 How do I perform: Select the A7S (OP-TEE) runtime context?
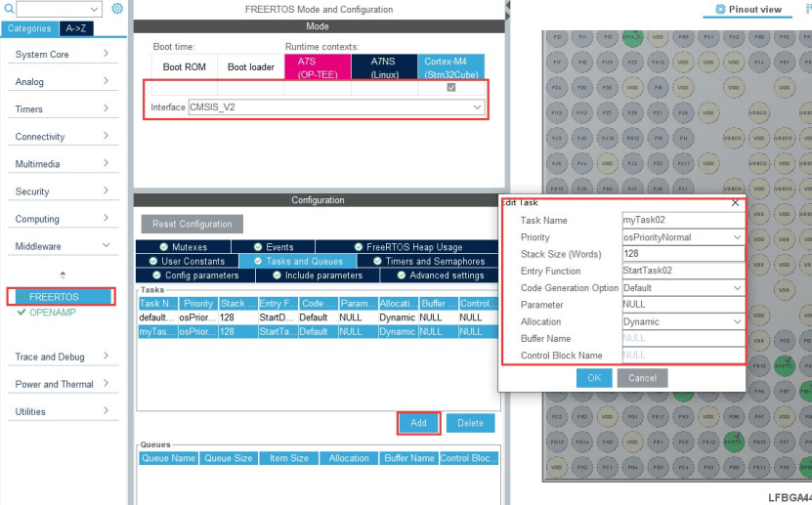tap(318, 67)
